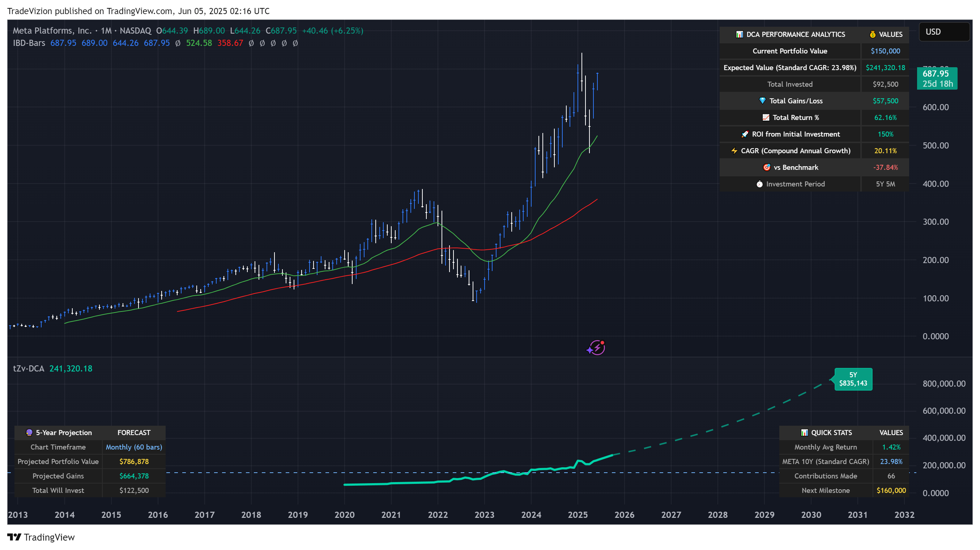Click the META 10Y CAGR 23.98% value
This screenshot has width=980, height=550.
tap(891, 461)
